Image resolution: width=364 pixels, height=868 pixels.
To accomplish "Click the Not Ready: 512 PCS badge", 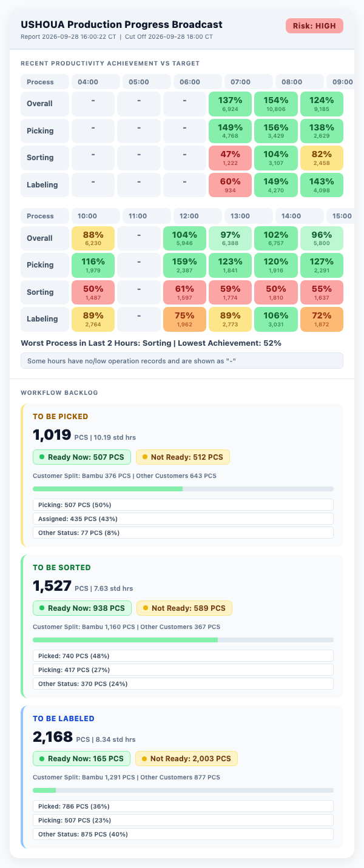I will point(183,457).
